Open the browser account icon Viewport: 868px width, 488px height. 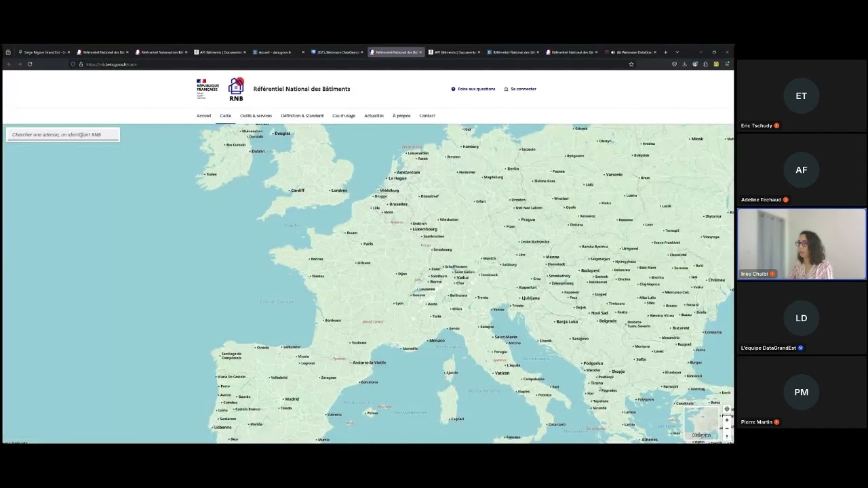[695, 64]
